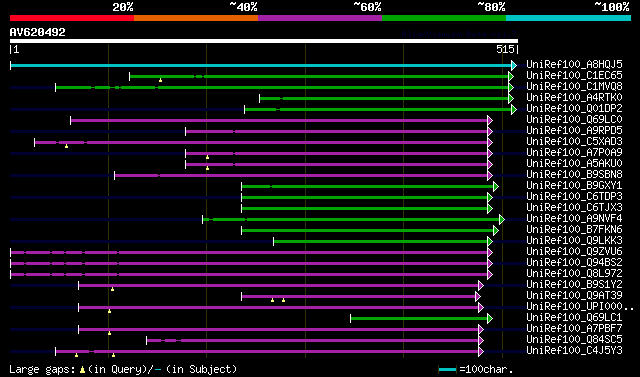The height and width of the screenshot is (377, 640).
Task: Click the cyan 100char scale bar
Action: click(447, 370)
